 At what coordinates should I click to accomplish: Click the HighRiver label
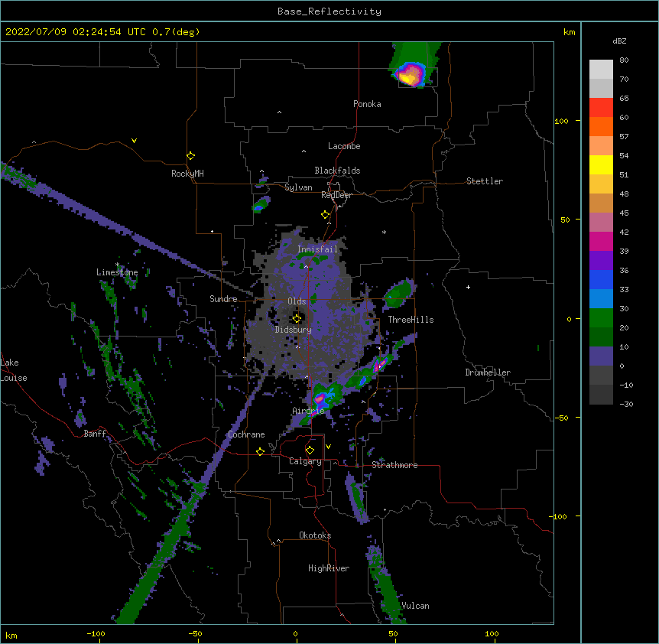(x=329, y=568)
